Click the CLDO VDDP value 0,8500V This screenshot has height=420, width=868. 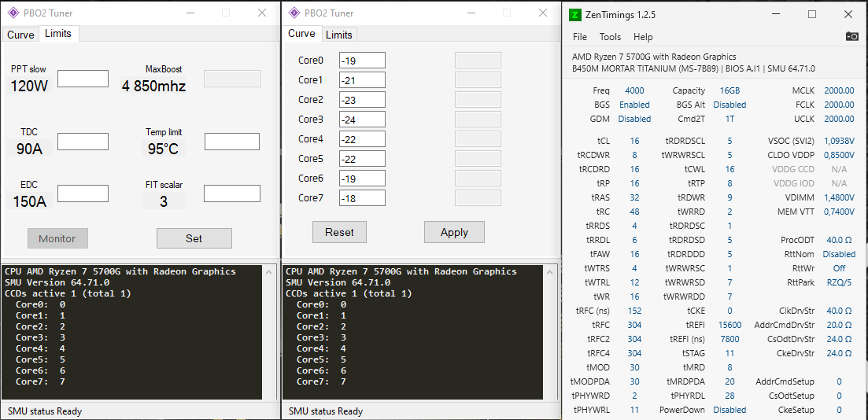(x=839, y=154)
